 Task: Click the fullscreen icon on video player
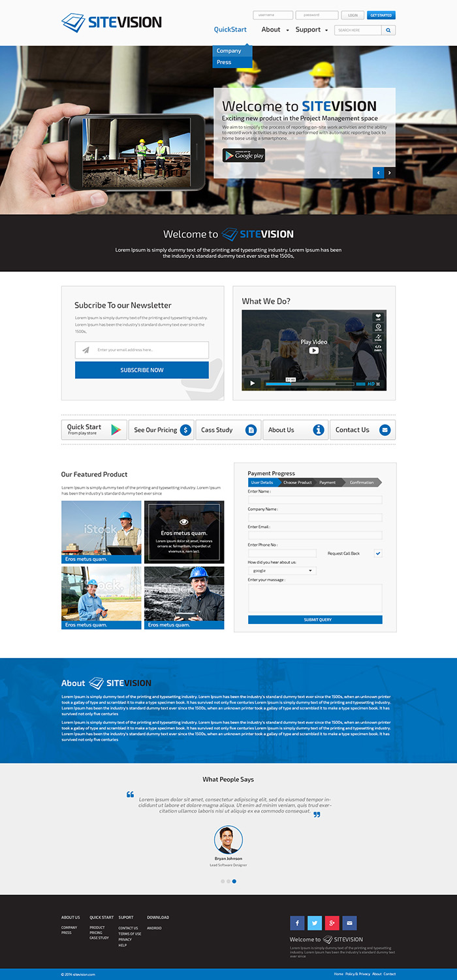379,384
